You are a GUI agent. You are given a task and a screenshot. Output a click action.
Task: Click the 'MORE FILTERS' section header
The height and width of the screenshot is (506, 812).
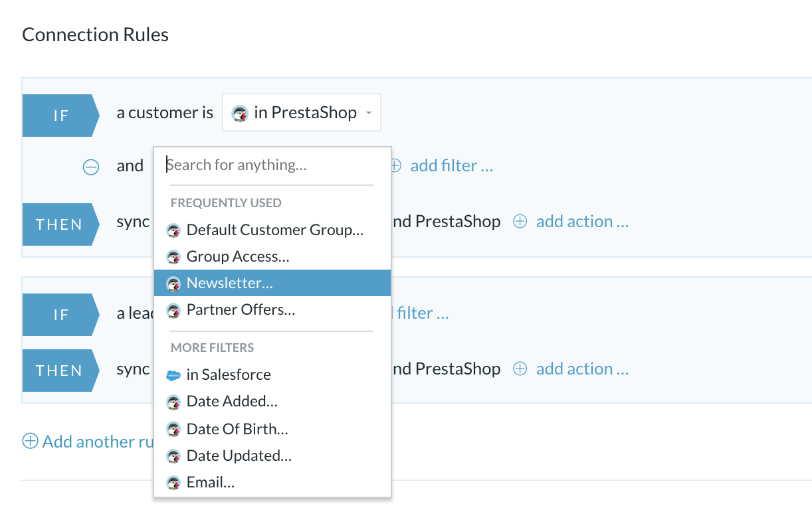(x=213, y=347)
